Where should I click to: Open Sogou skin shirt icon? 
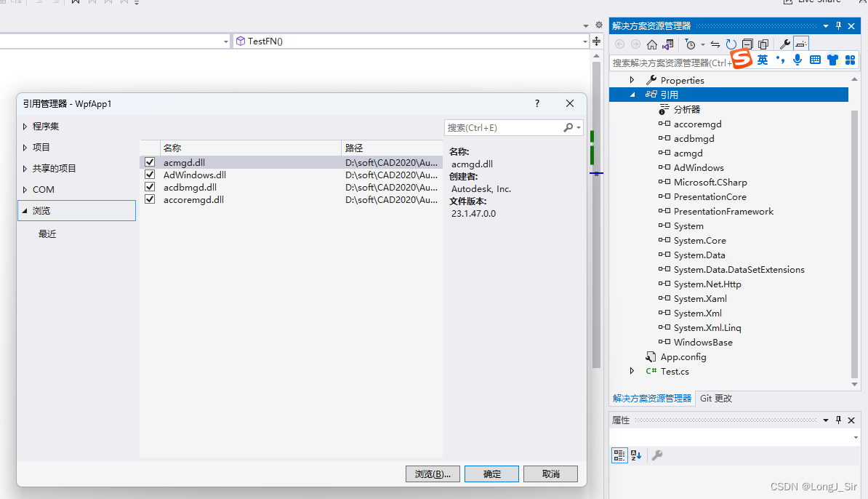[x=832, y=60]
